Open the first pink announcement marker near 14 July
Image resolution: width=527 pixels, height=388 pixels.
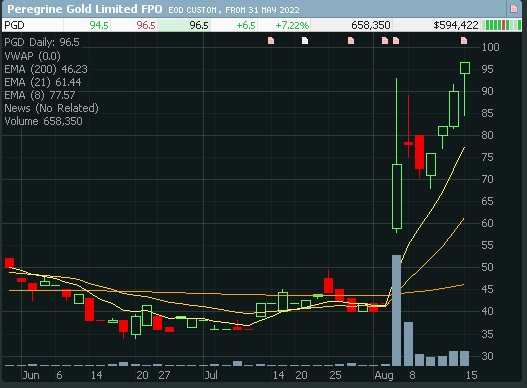(x=271, y=41)
